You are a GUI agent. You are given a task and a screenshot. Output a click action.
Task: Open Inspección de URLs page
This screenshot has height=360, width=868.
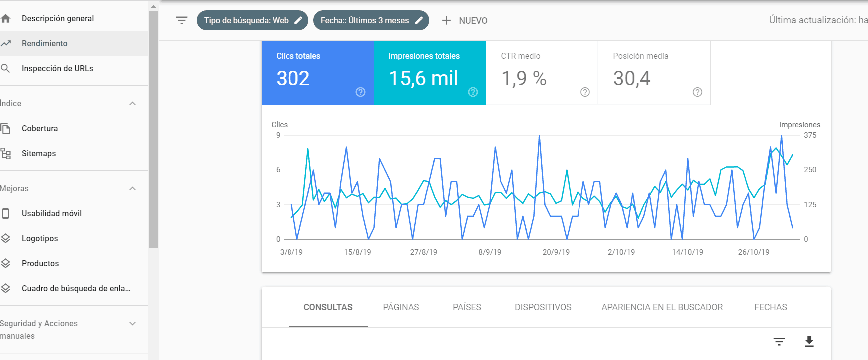pos(74,68)
